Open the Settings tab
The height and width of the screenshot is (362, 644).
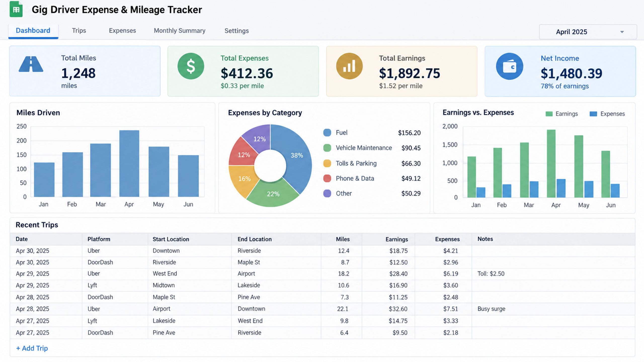pyautogui.click(x=236, y=31)
